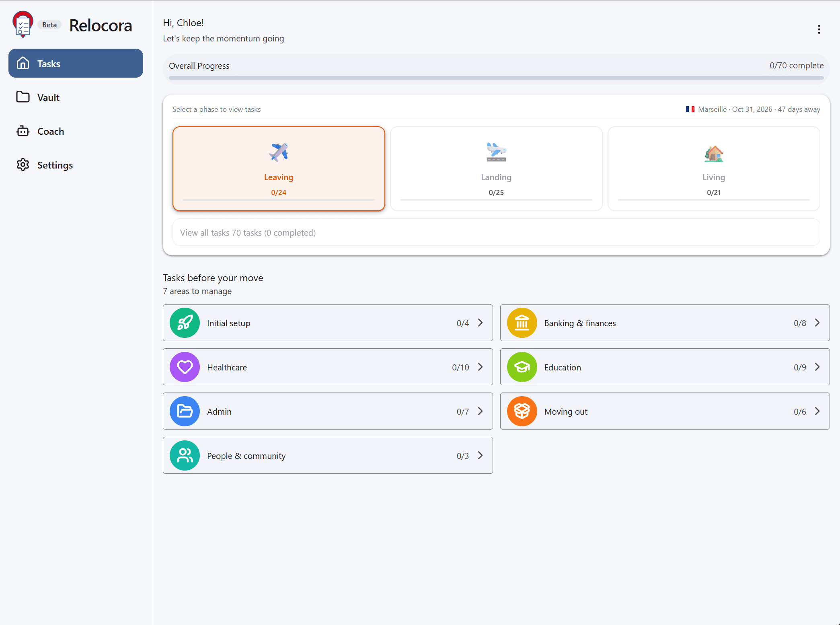Click the Relocora logo icon
This screenshot has height=625, width=840.
click(23, 25)
